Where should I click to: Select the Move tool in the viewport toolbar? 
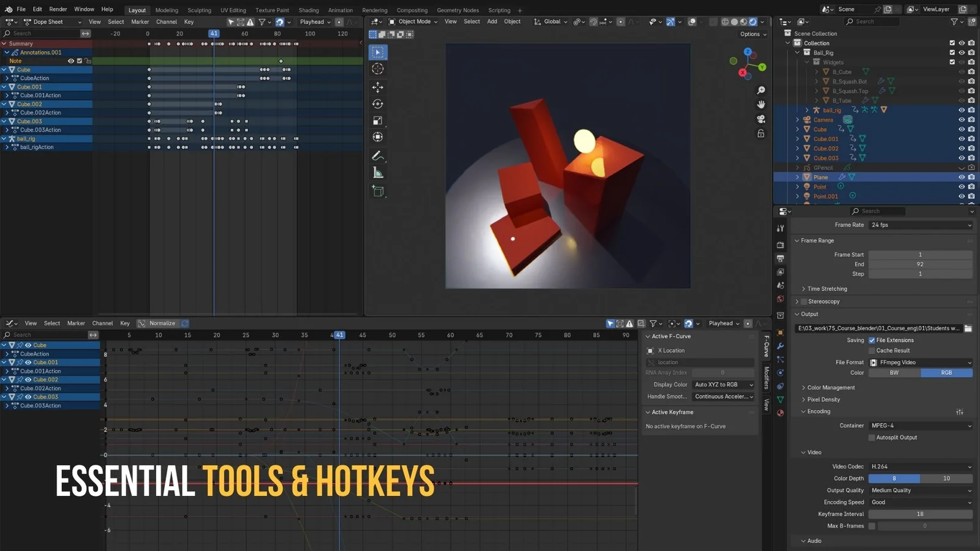377,86
